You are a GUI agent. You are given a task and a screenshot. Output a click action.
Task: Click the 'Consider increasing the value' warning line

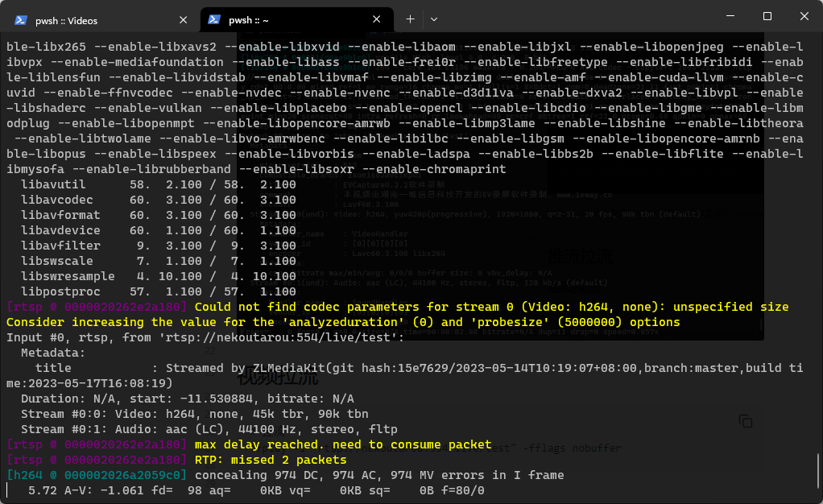343,322
